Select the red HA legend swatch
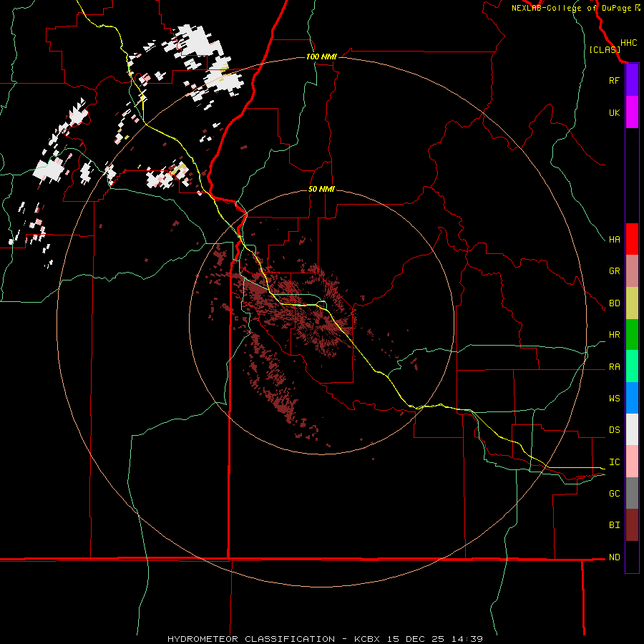644x644 pixels. (x=632, y=239)
